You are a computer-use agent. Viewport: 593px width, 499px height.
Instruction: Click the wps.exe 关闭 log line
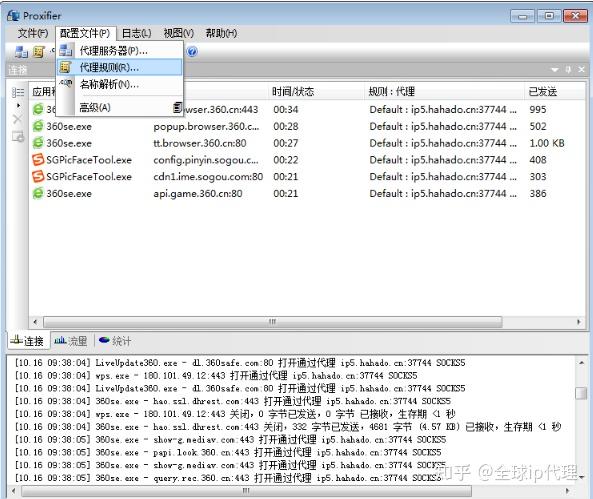(x=235, y=414)
